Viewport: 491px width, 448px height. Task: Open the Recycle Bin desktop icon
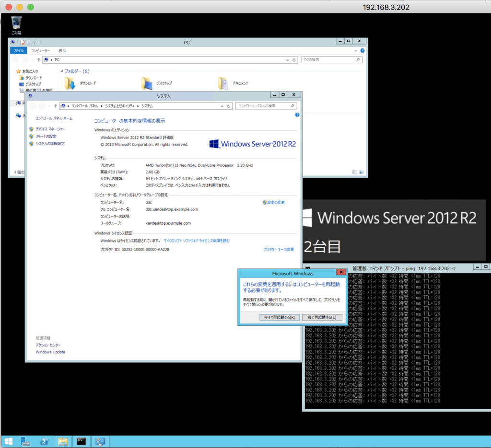point(16,25)
